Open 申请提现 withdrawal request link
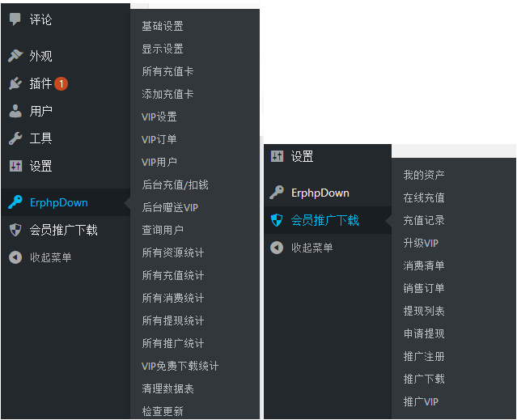The image size is (517, 420). pos(424,333)
